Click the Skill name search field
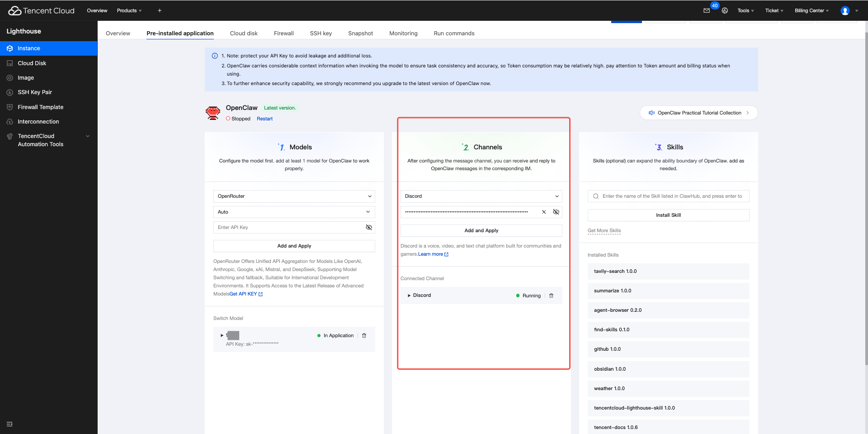The width and height of the screenshot is (868, 434). 672,196
